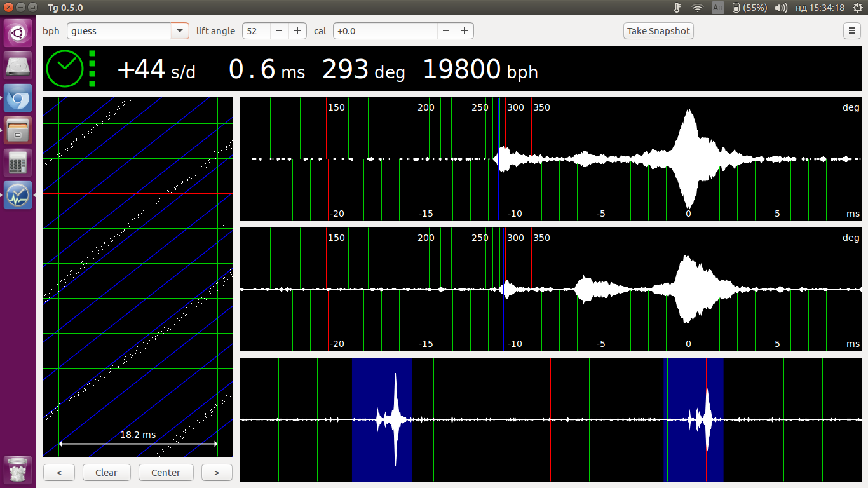
Task: Click the green signal level indicator bars
Action: click(x=92, y=69)
